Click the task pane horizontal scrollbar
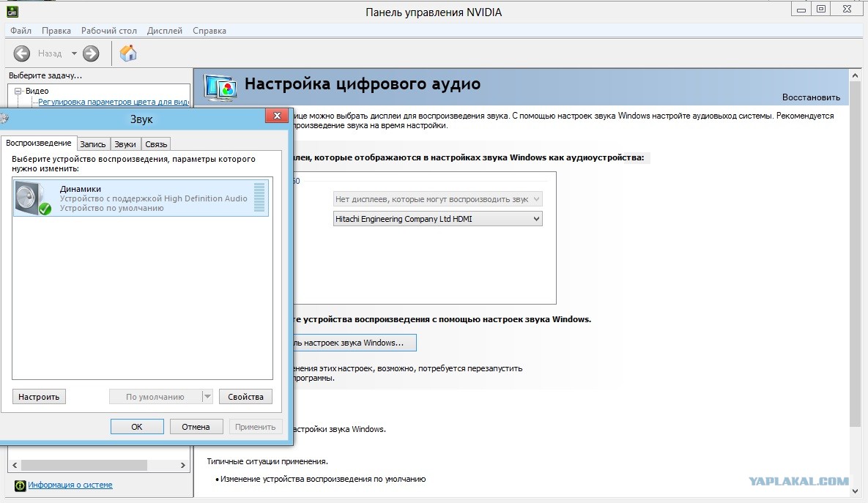Image resolution: width=868 pixels, height=503 pixels. pyautogui.click(x=84, y=465)
